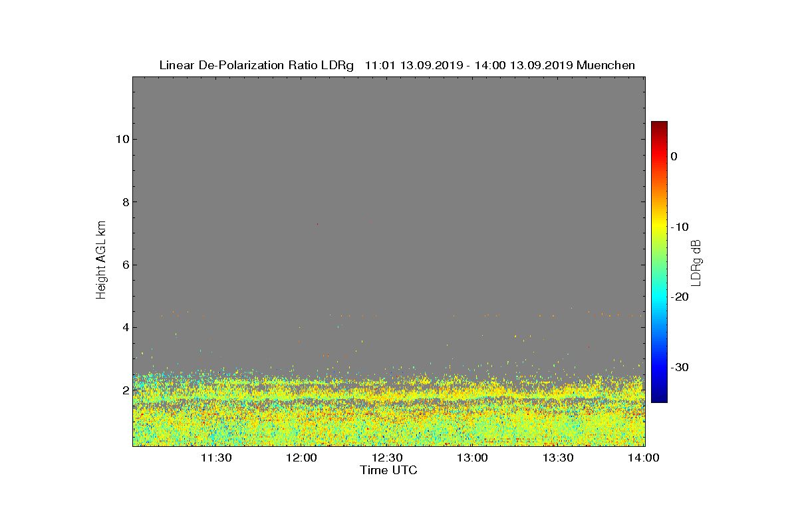Viewport: 798px width, 532px height.
Task: Click the dark blue bottom of the colorbar
Action: coord(659,398)
